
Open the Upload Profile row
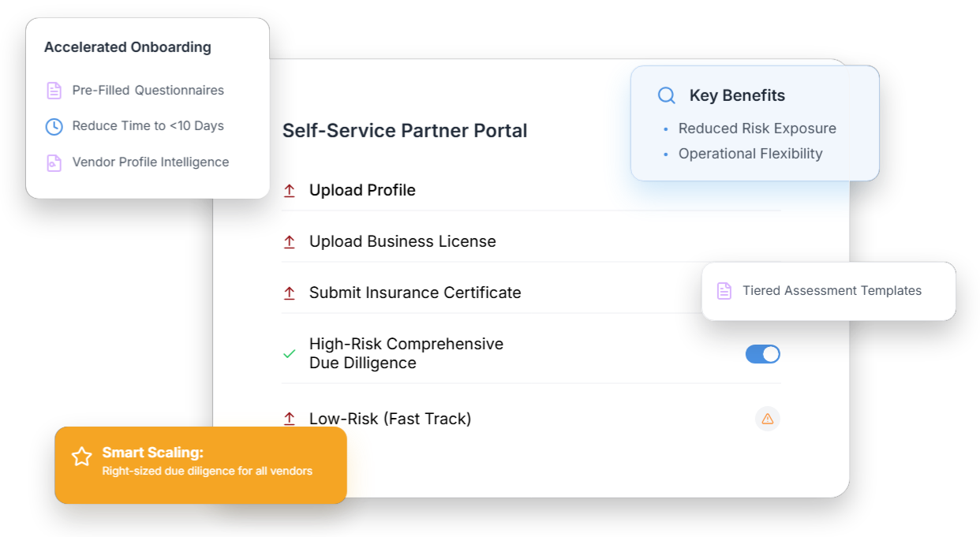point(362,189)
